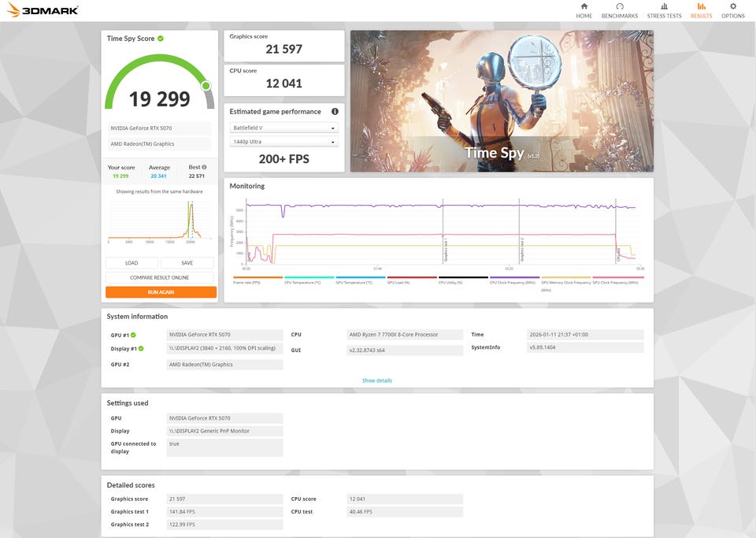Toggle the GPU Load (%) legend series

click(x=412, y=280)
